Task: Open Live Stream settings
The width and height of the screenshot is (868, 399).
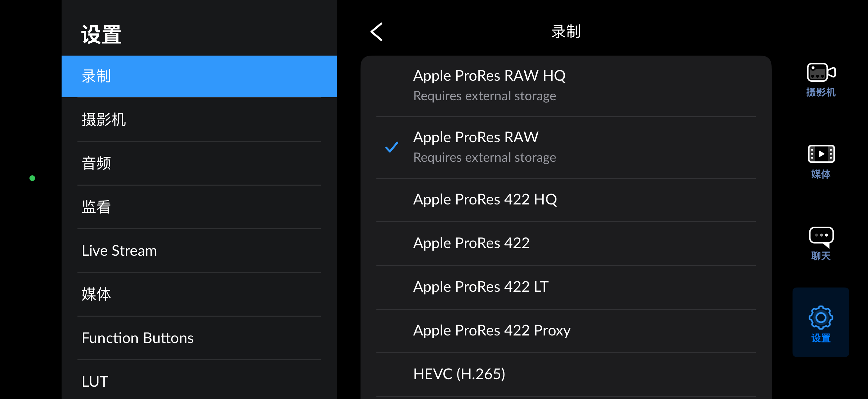Action: (199, 251)
